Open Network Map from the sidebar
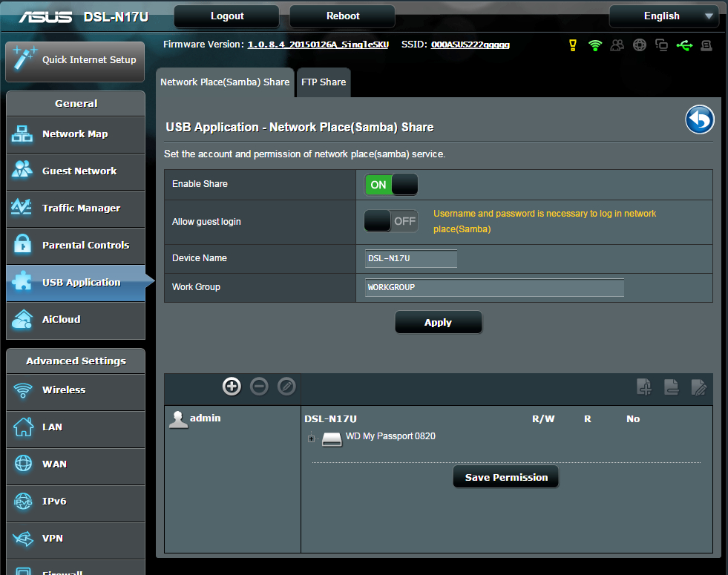 coord(76,134)
